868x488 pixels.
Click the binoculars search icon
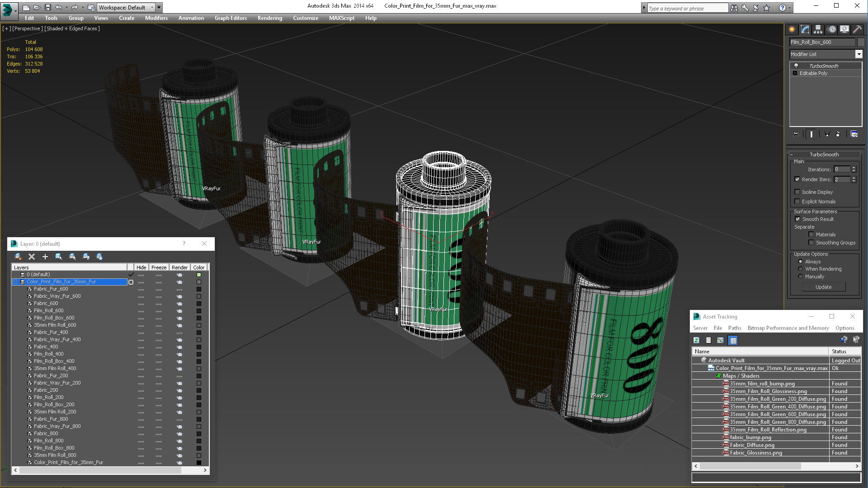pyautogui.click(x=734, y=8)
